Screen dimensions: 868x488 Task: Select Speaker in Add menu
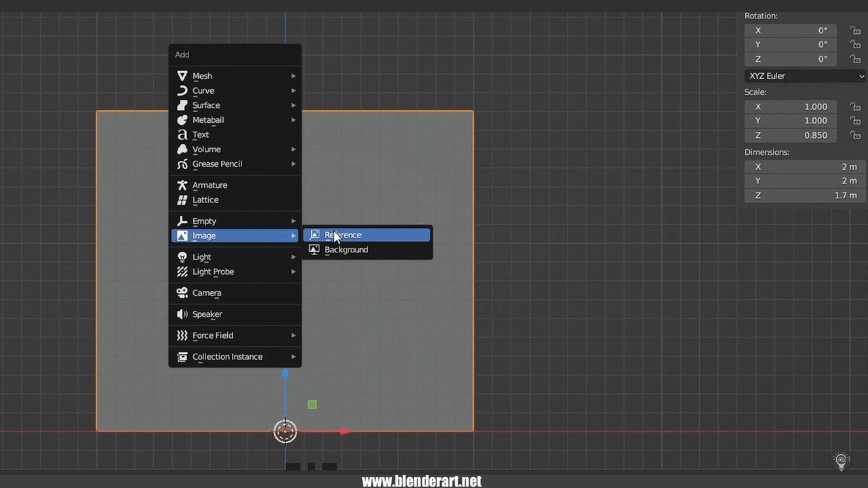(x=235, y=314)
